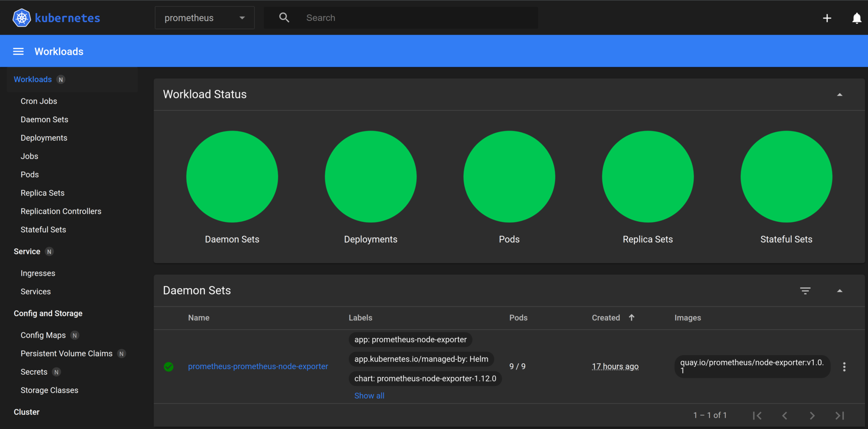Open Storage Classes in sidebar
This screenshot has width=868, height=429.
tap(49, 390)
